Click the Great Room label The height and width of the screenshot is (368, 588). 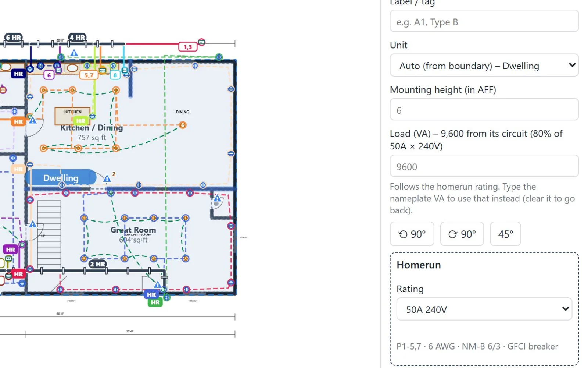coord(133,230)
